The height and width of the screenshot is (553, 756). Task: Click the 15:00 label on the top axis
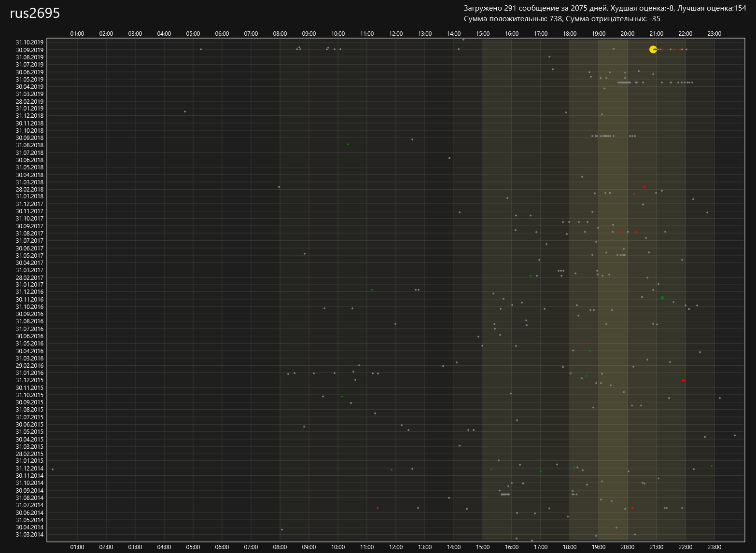[x=483, y=34]
